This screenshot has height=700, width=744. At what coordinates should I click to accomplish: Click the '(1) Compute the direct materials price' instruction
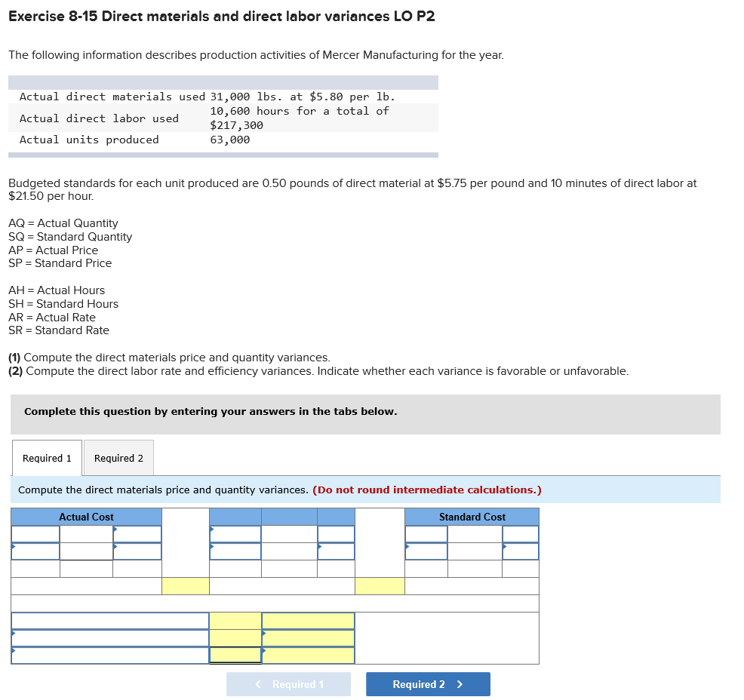169,357
